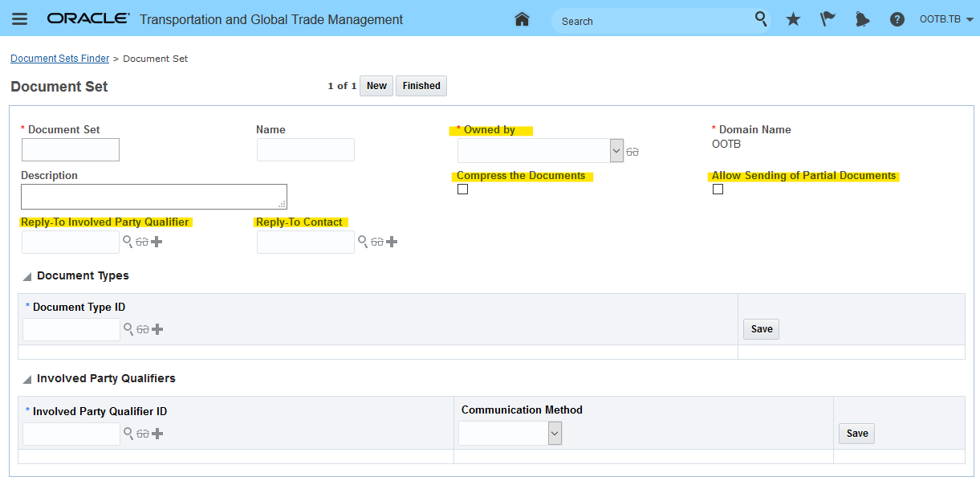Search Document Type ID magnifier icon
Viewport: 980px width, 485px height.
128,328
